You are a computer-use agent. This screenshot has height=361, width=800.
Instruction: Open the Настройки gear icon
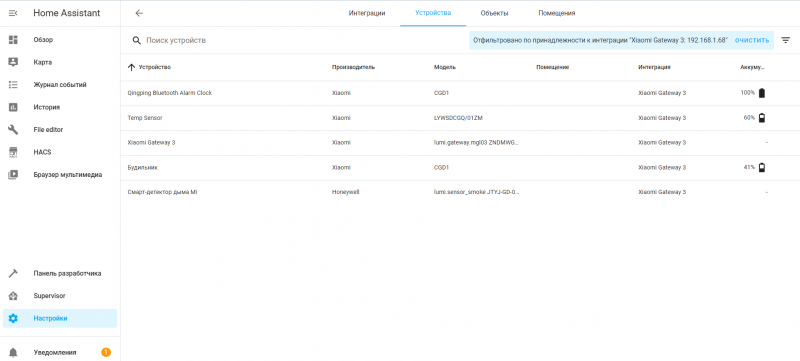[x=13, y=318]
